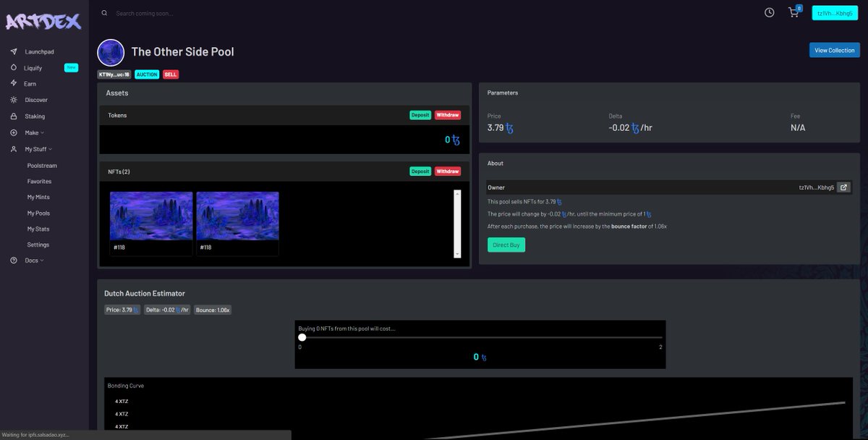Click the ARTDEX logo
Viewport: 868px width, 440px height.
pos(43,21)
